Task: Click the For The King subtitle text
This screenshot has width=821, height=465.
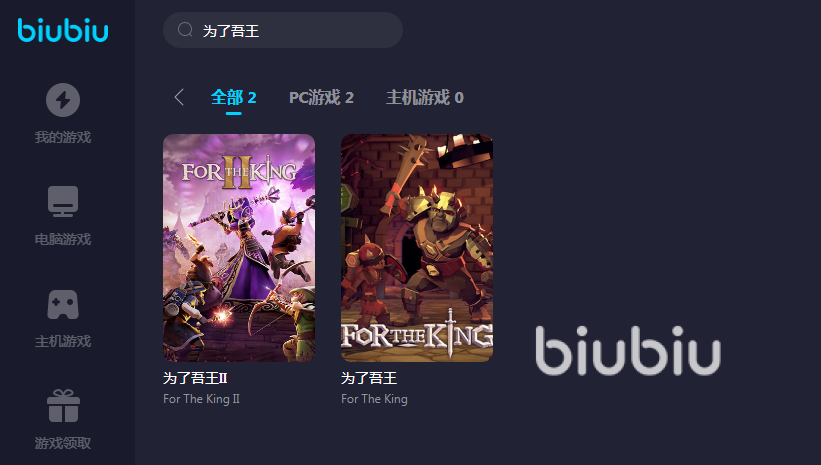Action: [x=374, y=399]
